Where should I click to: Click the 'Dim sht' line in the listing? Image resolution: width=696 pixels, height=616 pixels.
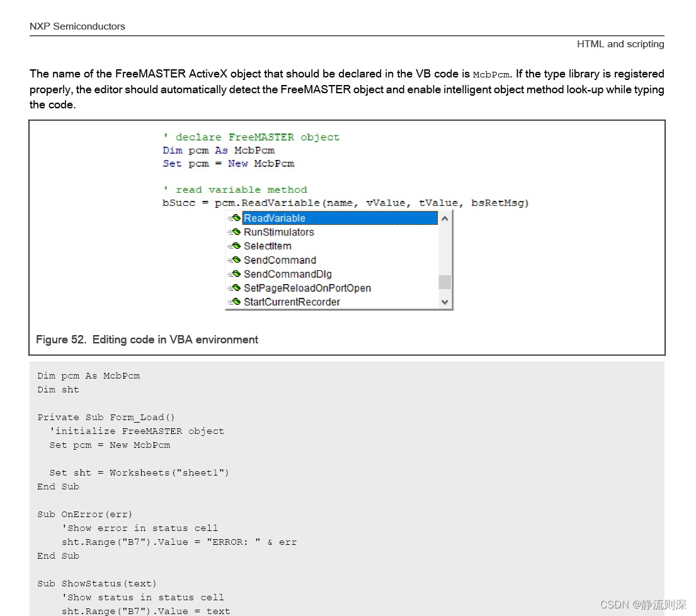pyautogui.click(x=58, y=390)
